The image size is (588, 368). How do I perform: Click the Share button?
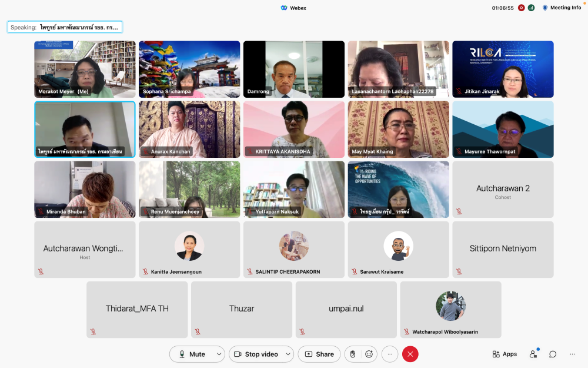point(319,354)
